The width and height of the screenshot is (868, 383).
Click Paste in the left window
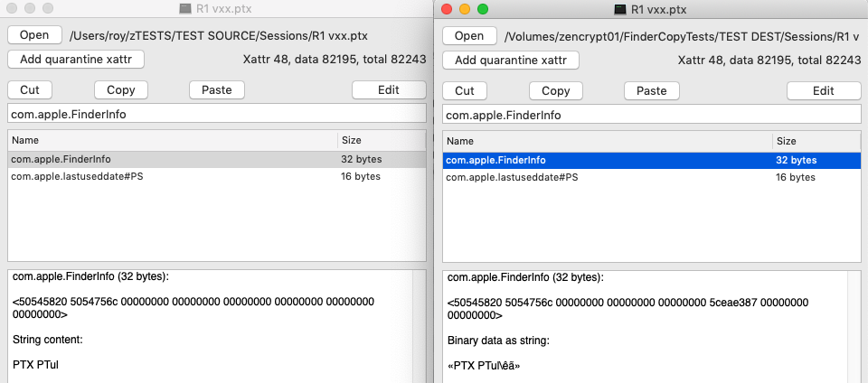pyautogui.click(x=217, y=90)
